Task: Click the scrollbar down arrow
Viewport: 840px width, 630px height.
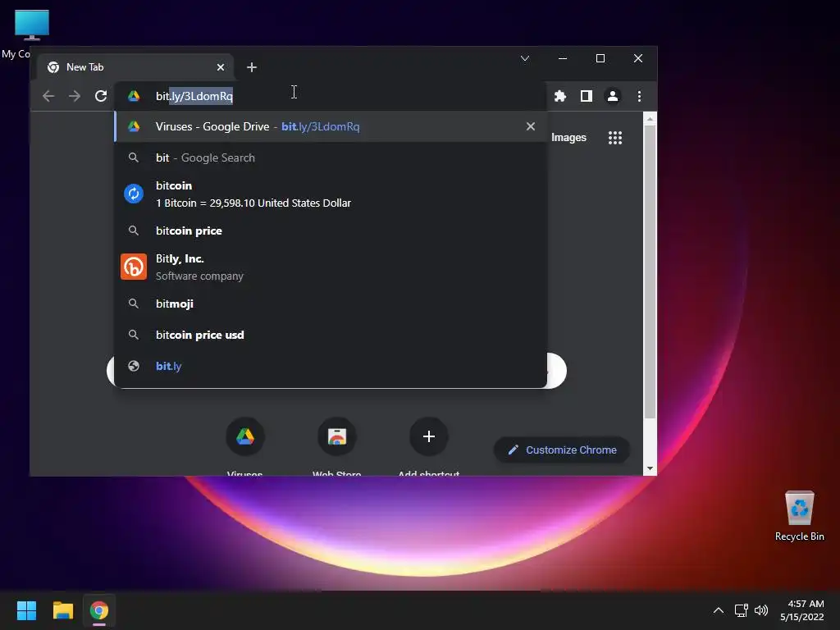Action: pyautogui.click(x=650, y=468)
